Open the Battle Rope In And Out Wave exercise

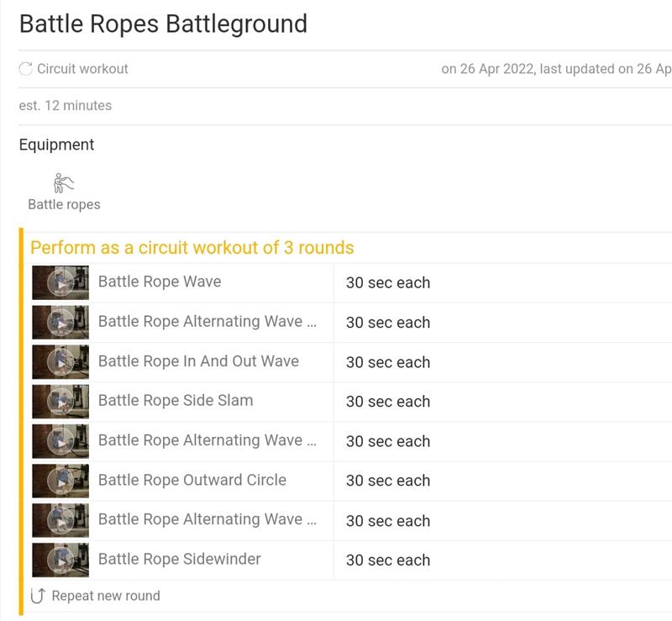[198, 361]
